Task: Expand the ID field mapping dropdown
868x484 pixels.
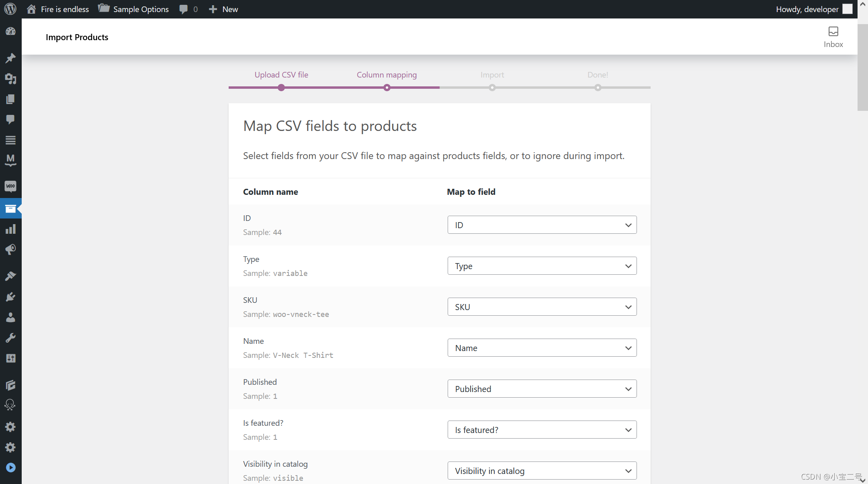Action: 542,225
